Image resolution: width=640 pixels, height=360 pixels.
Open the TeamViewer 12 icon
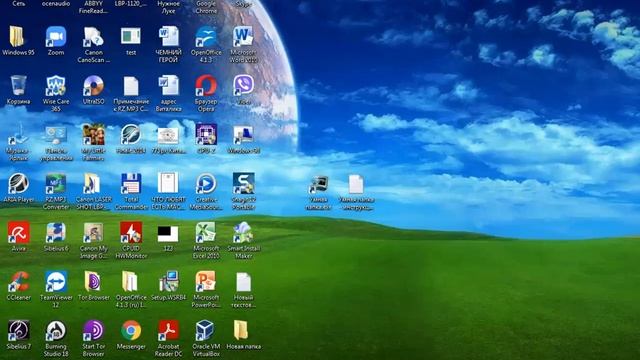(56, 282)
